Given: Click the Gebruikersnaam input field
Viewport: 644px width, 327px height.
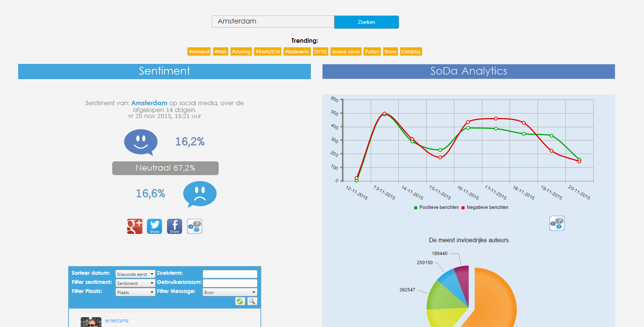Looking at the screenshot, I should pyautogui.click(x=230, y=283).
